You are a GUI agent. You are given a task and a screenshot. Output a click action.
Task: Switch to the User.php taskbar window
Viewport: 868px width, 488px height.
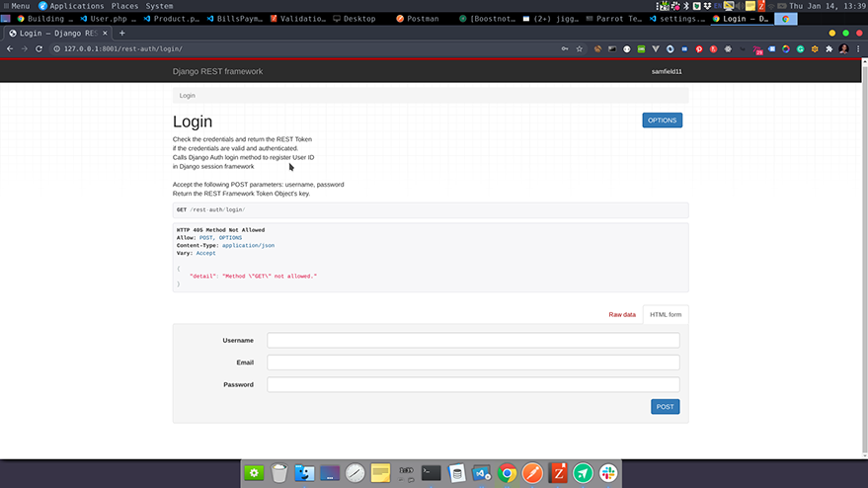coord(108,19)
